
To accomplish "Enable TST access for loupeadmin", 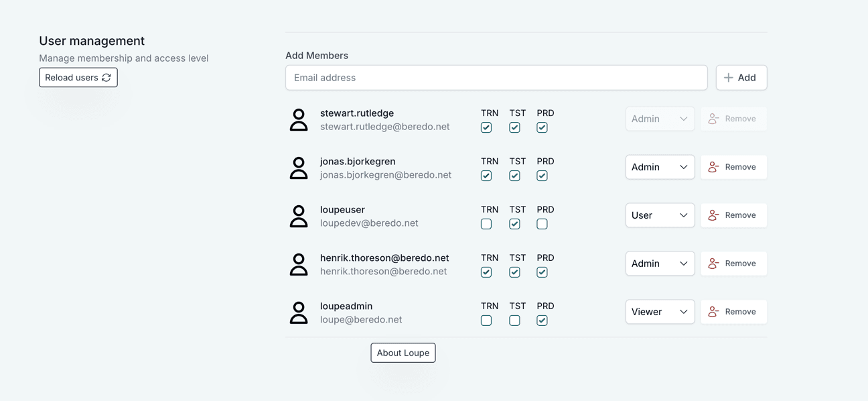I will pyautogui.click(x=514, y=321).
